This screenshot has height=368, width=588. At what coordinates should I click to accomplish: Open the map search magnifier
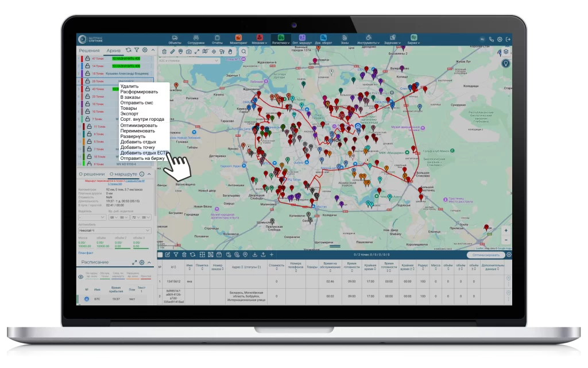point(243,52)
